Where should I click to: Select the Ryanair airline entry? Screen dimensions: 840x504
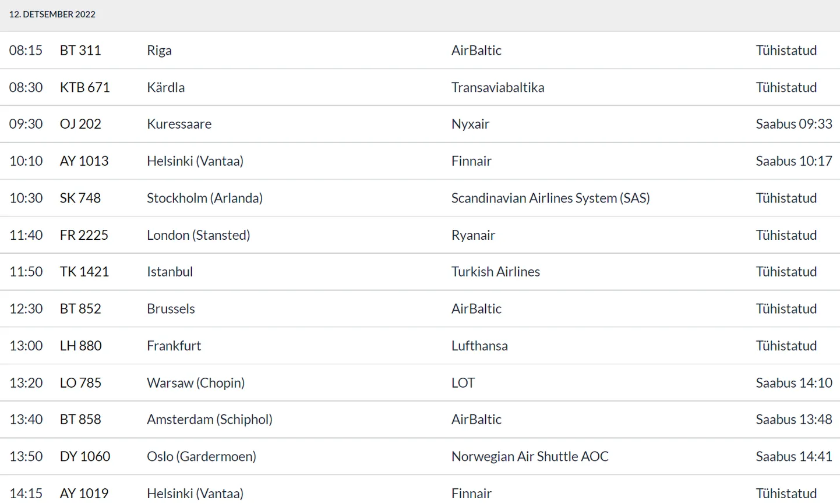[473, 235]
